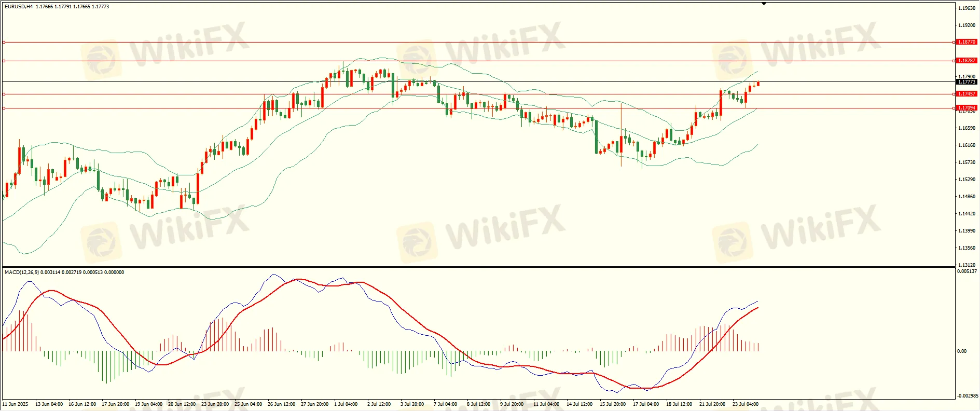Select the MACD(12,26,9) indicator label
Image resolution: width=980 pixels, height=411 pixels.
click(x=21, y=272)
